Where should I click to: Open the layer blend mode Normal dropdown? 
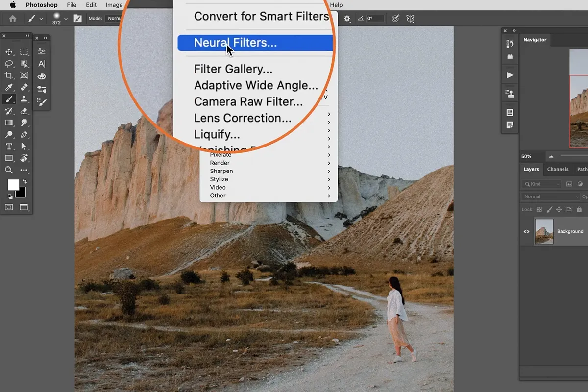point(551,196)
